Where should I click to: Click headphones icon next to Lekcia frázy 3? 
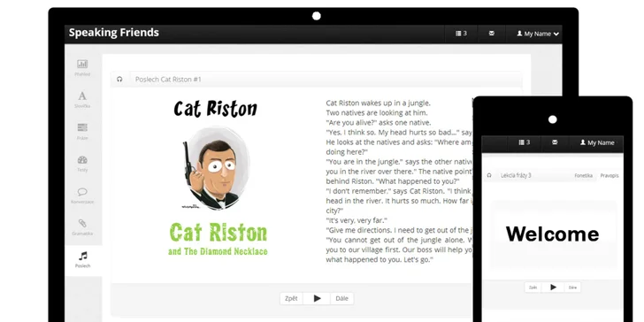(489, 175)
